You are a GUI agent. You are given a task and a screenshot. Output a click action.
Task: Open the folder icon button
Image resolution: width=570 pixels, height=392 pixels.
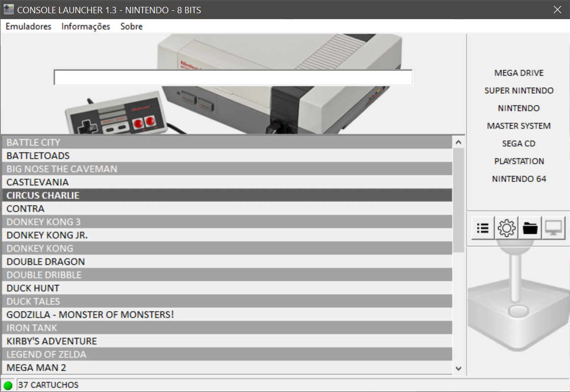pyautogui.click(x=530, y=228)
